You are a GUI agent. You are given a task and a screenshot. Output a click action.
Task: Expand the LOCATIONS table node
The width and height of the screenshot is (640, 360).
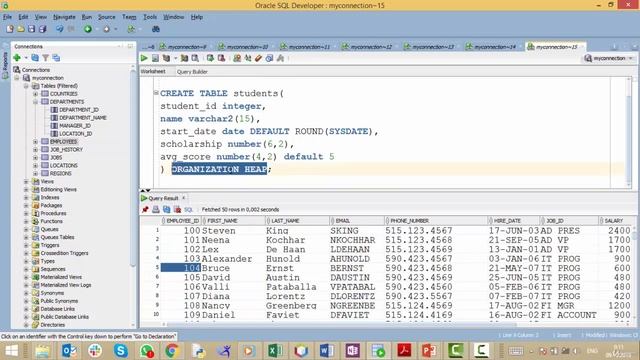tap(36, 166)
